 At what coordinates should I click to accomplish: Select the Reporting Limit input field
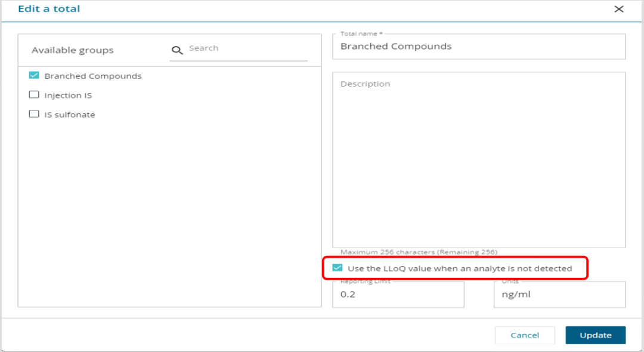tap(398, 295)
